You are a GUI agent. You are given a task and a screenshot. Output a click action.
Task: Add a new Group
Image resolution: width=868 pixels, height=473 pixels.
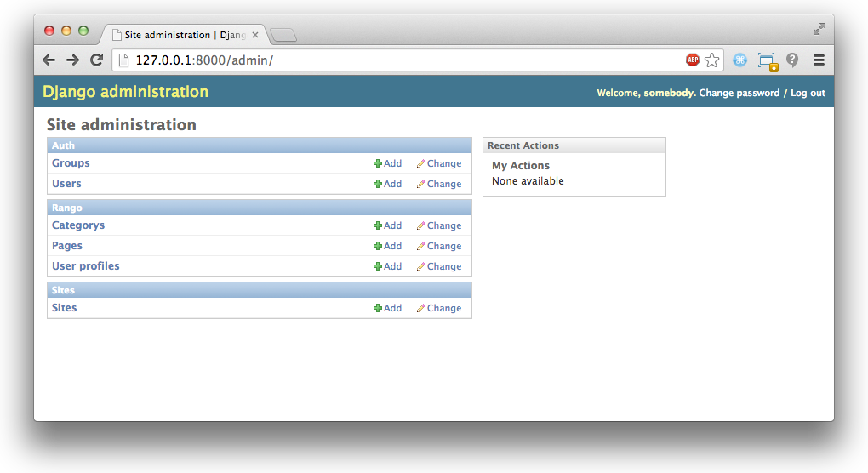[x=387, y=163]
